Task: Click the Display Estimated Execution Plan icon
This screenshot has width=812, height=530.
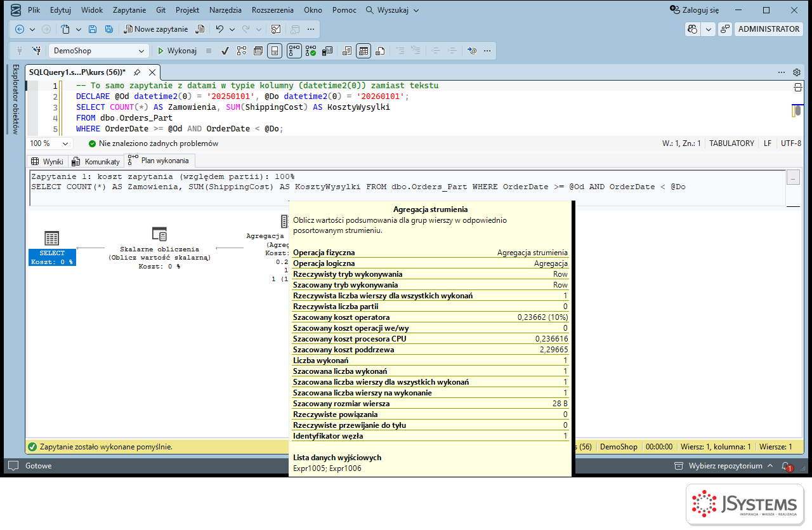Action: [242, 51]
